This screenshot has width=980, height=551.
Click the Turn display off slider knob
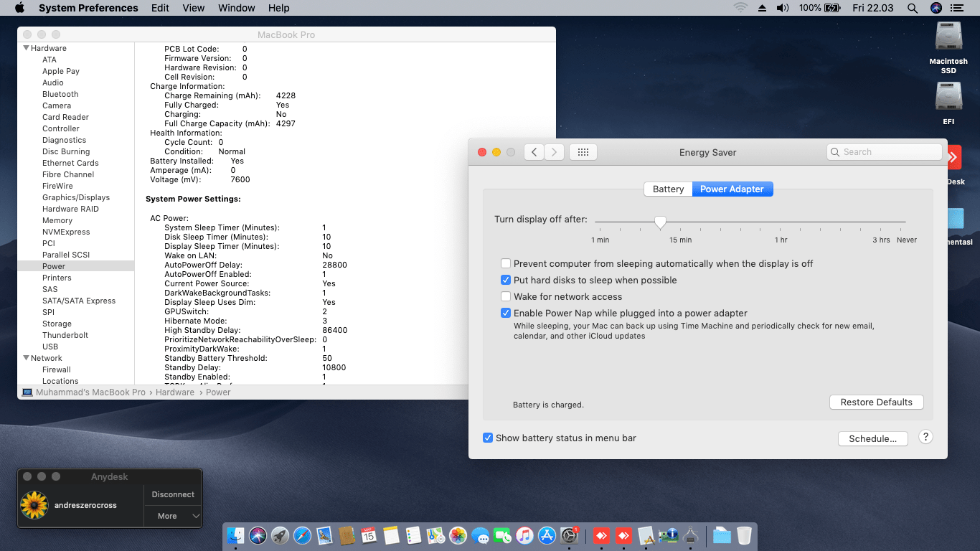[x=660, y=223]
